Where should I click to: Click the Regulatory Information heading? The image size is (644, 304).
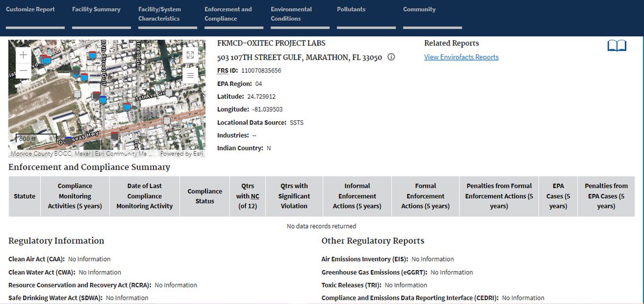point(56,241)
